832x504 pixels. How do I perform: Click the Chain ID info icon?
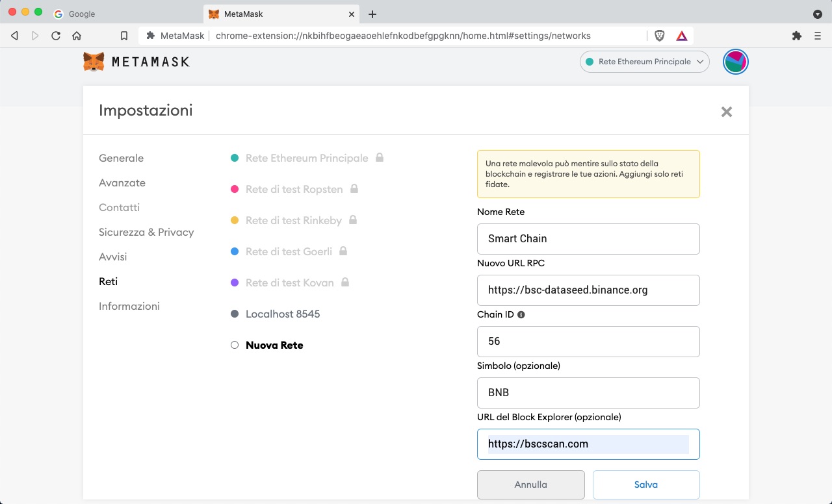tap(521, 314)
